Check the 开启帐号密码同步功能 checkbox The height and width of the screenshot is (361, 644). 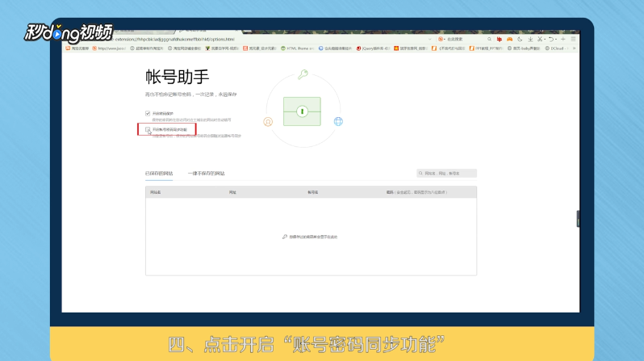point(148,129)
